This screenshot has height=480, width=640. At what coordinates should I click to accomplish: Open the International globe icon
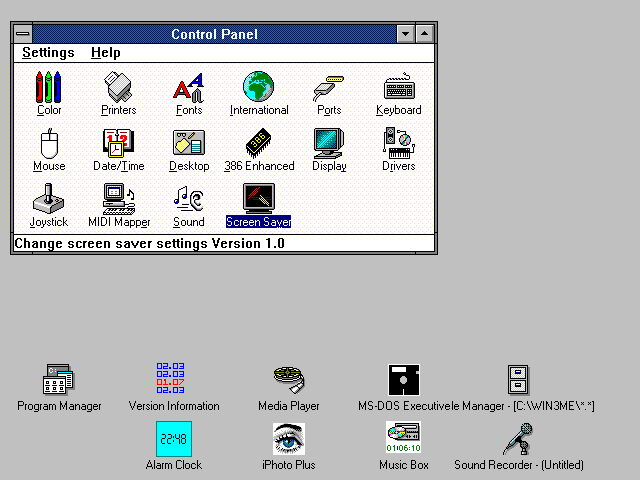point(258,87)
